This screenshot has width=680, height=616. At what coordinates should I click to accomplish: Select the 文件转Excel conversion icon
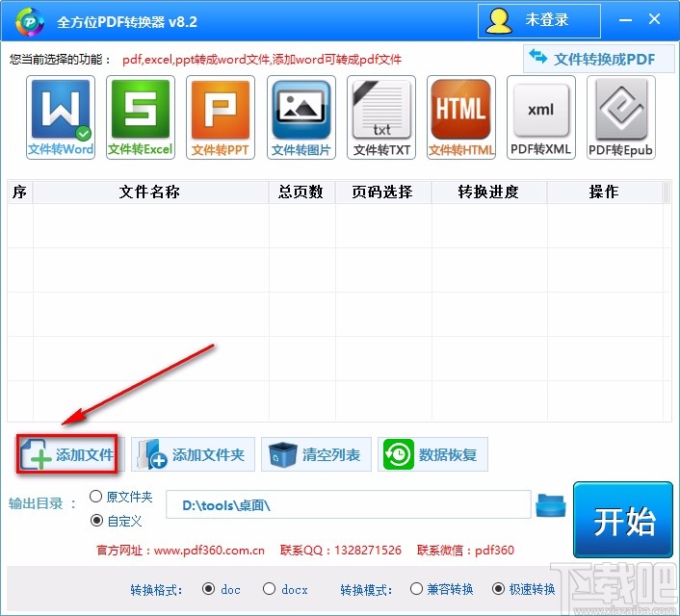pos(141,117)
